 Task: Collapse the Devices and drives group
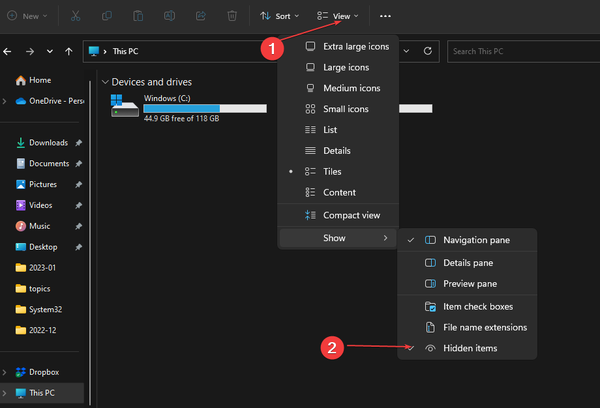105,82
